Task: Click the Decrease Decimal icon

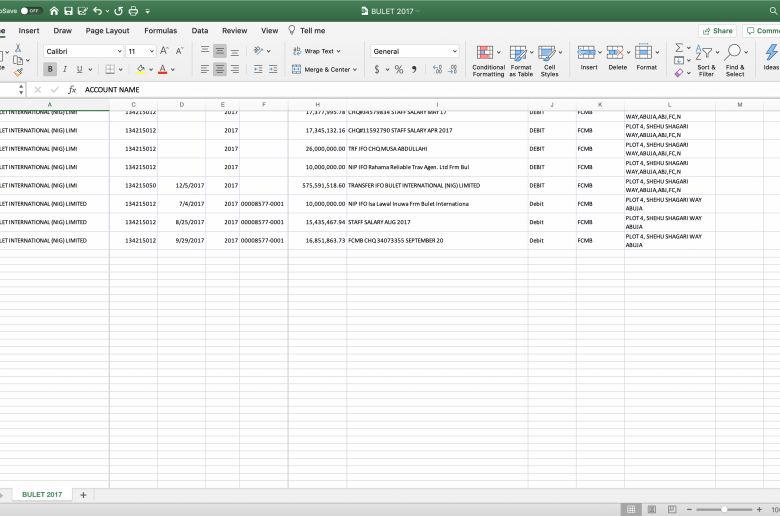Action: 452,69
